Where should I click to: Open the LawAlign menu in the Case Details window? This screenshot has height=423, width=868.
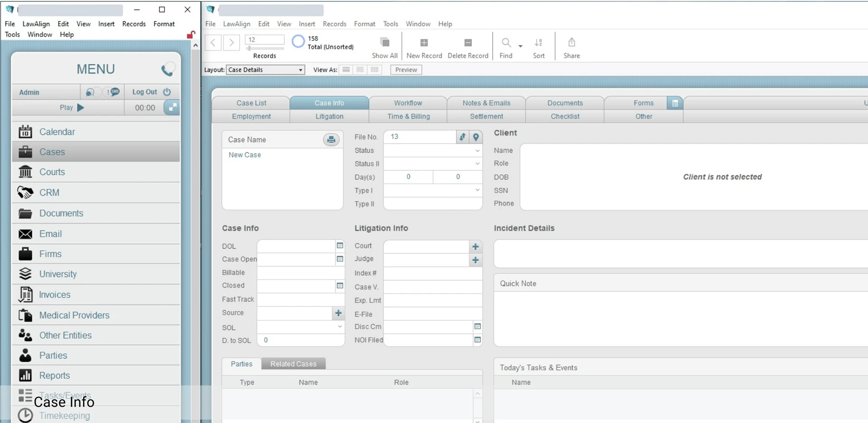236,24
